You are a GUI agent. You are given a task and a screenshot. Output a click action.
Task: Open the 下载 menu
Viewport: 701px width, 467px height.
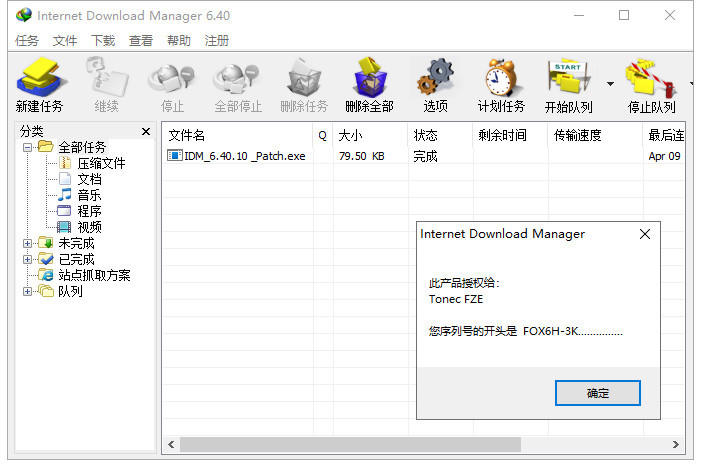click(x=103, y=41)
